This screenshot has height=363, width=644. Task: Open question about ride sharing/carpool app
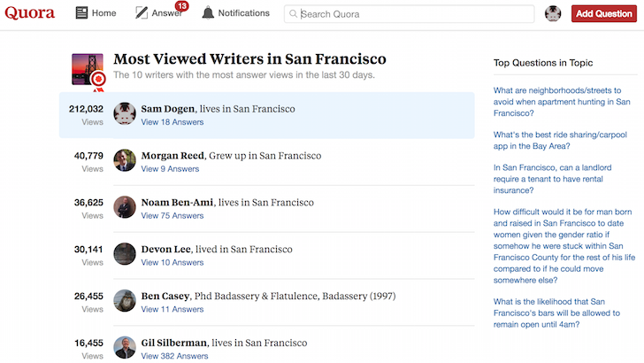pyautogui.click(x=560, y=140)
